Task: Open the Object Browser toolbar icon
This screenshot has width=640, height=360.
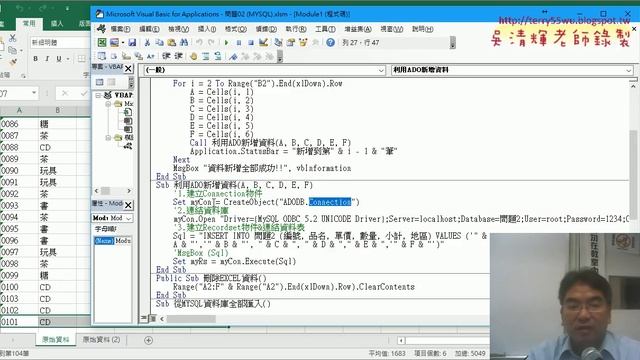Action: pos(303,42)
